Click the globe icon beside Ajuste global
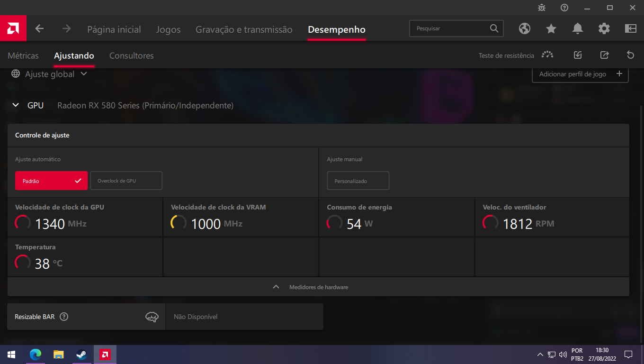This screenshot has width=644, height=364. [16, 74]
